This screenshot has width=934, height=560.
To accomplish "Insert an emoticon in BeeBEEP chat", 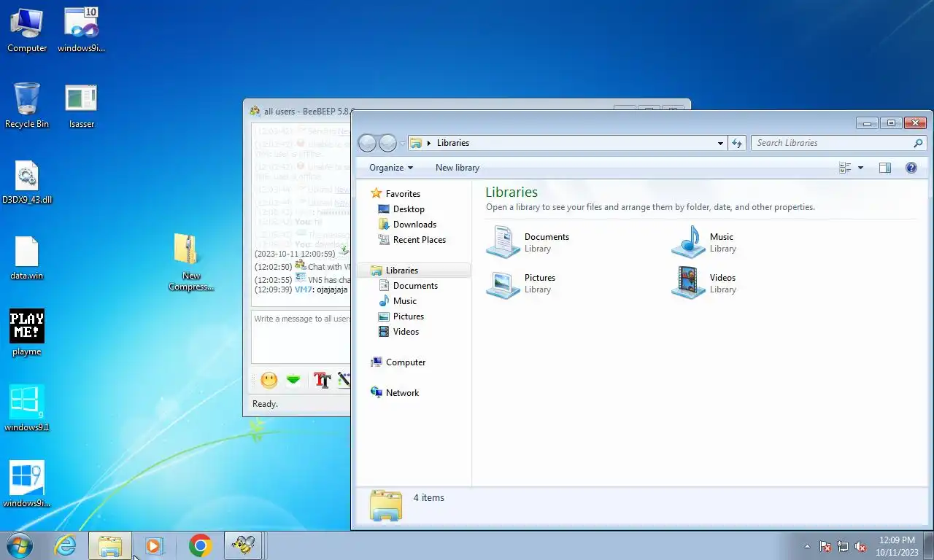I will click(269, 380).
